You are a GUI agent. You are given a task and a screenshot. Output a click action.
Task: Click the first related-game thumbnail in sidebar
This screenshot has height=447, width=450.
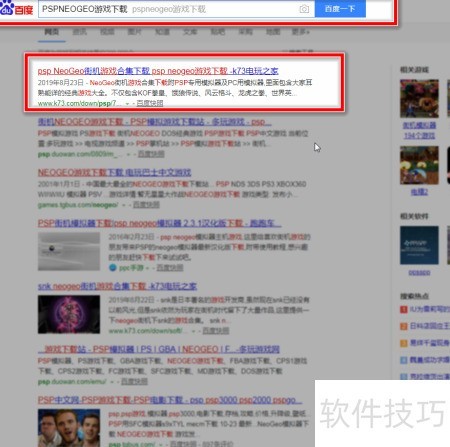(x=419, y=98)
